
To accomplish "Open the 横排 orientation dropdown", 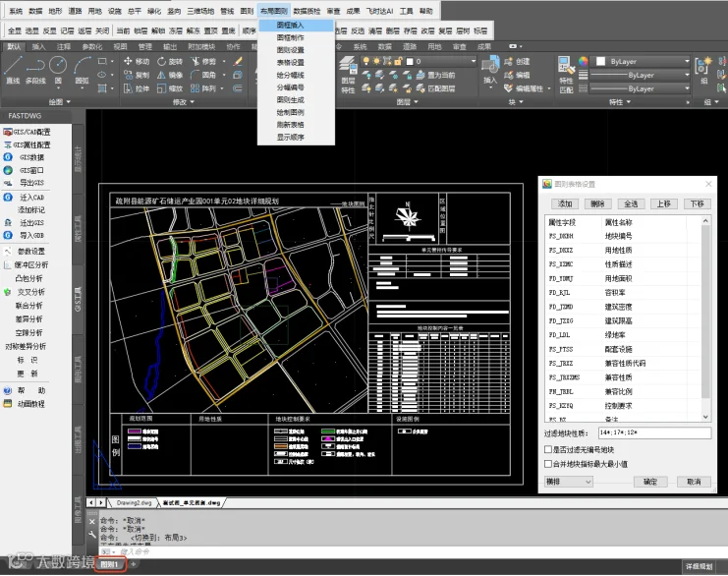I will pyautogui.click(x=568, y=482).
